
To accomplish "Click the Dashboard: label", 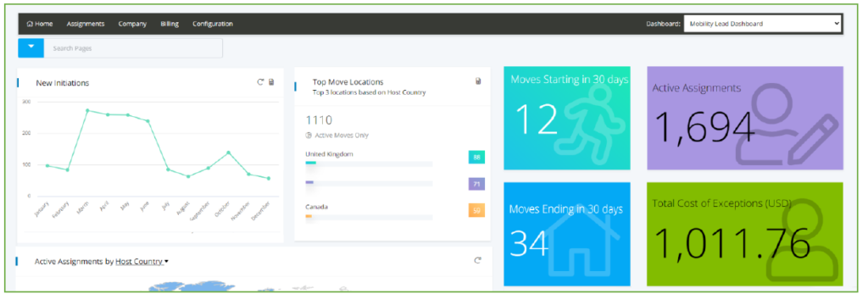I will pos(663,24).
